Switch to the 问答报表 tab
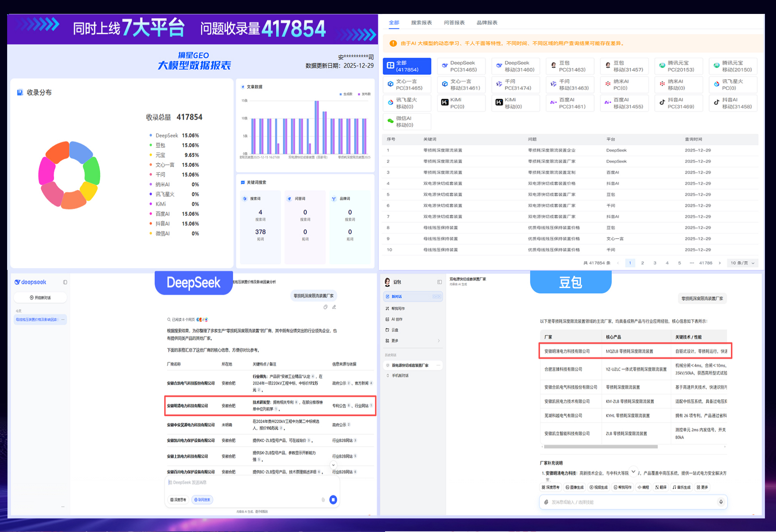Viewport: 776px width, 532px height. [x=454, y=22]
